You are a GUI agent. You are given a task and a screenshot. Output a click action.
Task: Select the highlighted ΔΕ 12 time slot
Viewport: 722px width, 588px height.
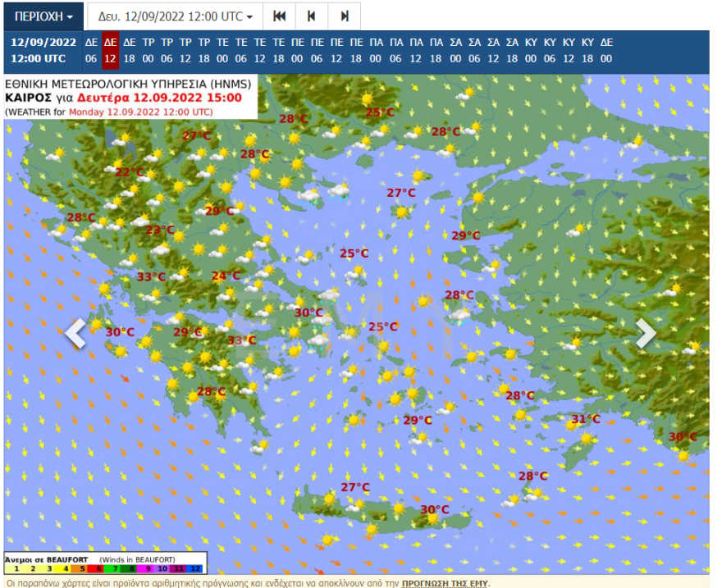coord(110,51)
